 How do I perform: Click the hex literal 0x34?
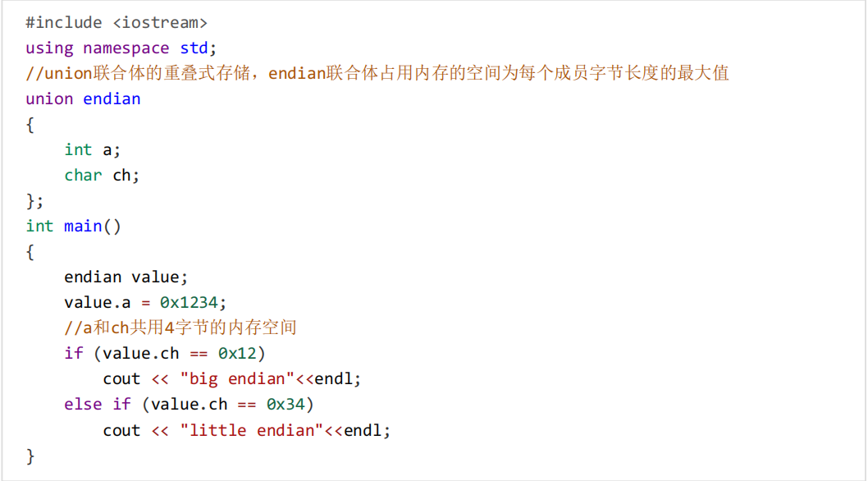tap(286, 404)
